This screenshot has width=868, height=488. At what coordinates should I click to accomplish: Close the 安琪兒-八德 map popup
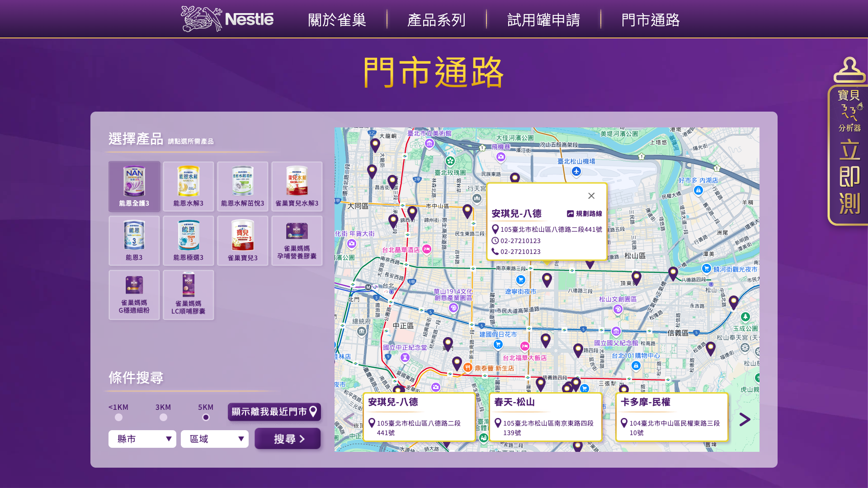(591, 196)
